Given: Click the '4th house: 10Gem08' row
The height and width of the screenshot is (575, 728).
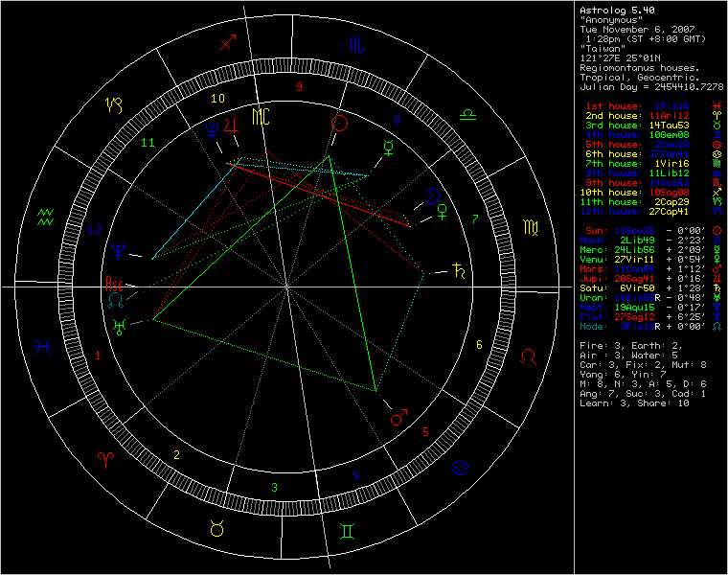Looking at the screenshot, I should click(653, 135).
